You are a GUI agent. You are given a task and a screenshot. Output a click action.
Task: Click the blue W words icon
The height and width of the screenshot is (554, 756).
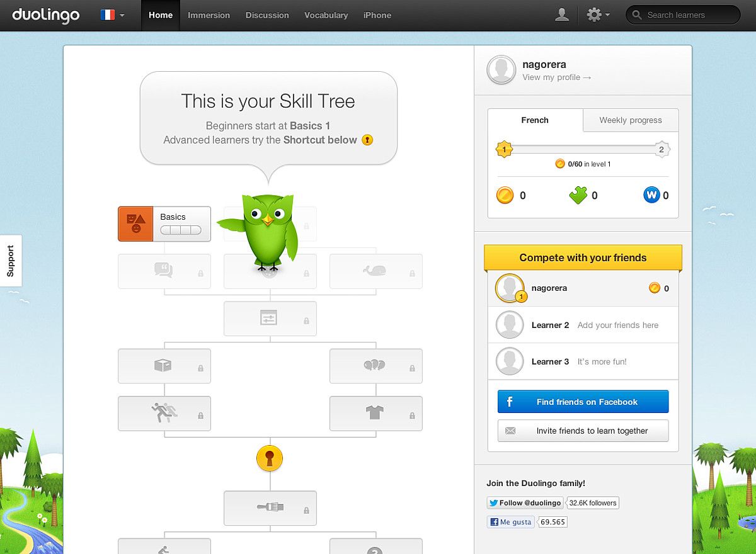651,195
